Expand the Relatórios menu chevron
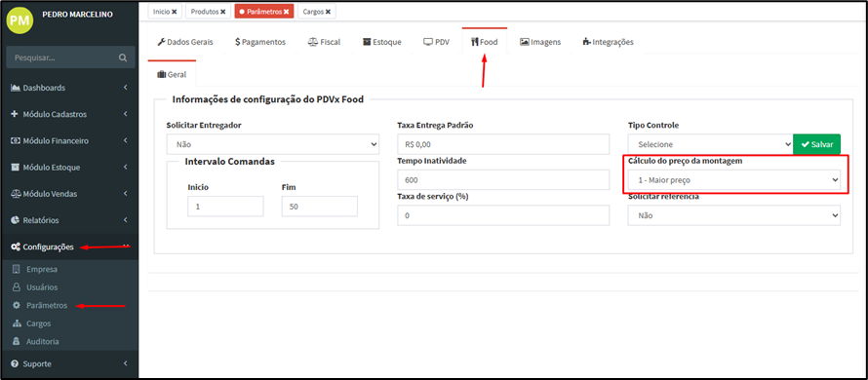Image resolution: width=868 pixels, height=380 pixels. tap(126, 219)
